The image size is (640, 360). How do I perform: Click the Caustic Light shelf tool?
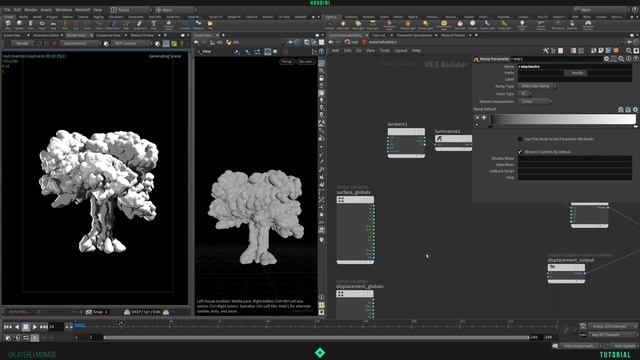(x=487, y=25)
